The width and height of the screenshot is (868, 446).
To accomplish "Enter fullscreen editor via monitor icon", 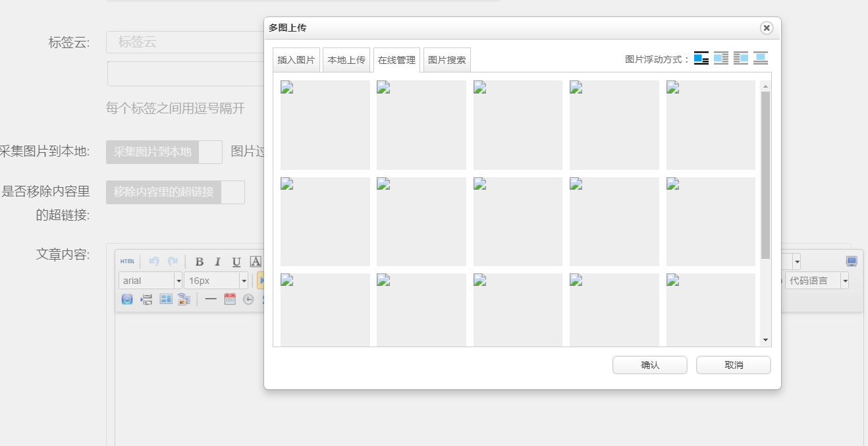I will (x=852, y=262).
